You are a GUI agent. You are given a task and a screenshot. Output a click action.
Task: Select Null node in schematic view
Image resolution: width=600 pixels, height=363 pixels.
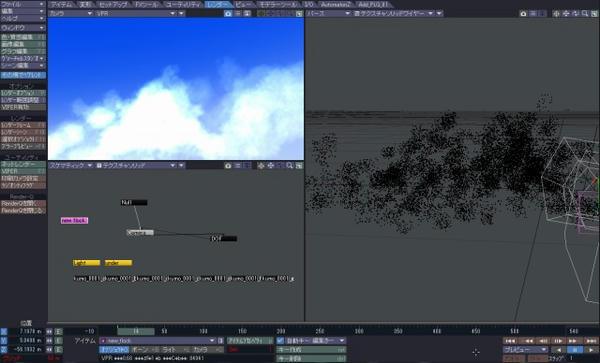tap(134, 202)
